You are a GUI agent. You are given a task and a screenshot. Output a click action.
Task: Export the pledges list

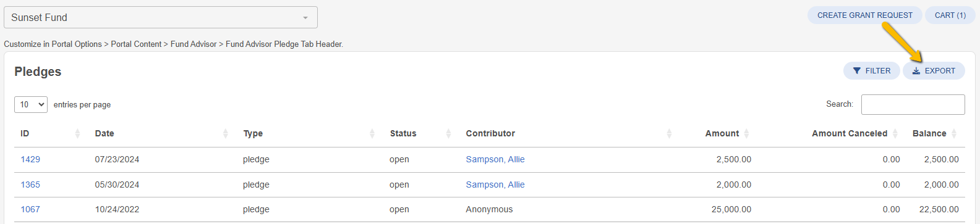point(934,71)
